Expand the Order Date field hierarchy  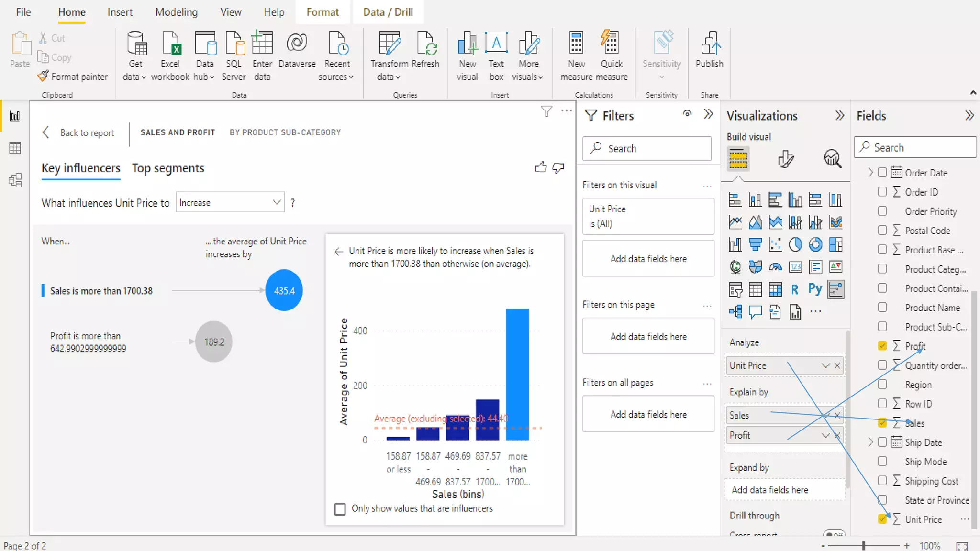[x=870, y=173]
